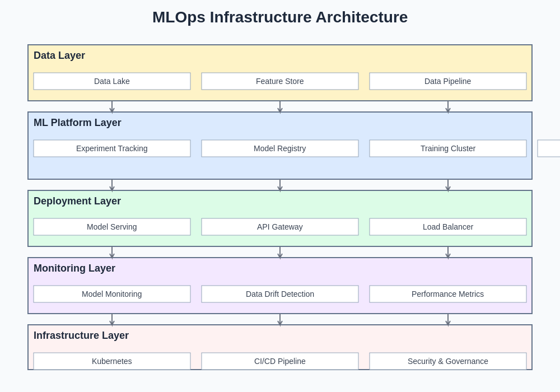The height and width of the screenshot is (392, 560).
Task: Click the Security & Governance box
Action: click(448, 361)
